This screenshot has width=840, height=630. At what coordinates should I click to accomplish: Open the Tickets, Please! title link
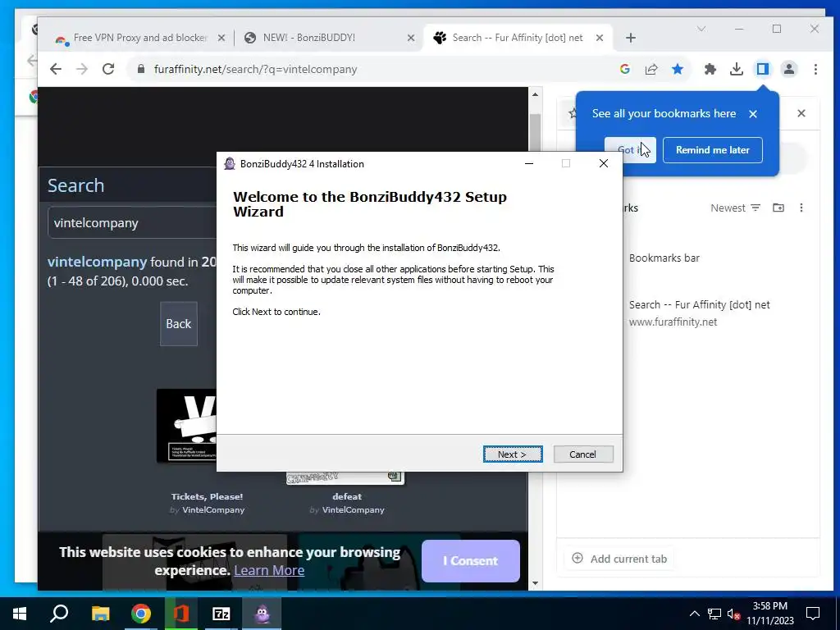coord(207,496)
